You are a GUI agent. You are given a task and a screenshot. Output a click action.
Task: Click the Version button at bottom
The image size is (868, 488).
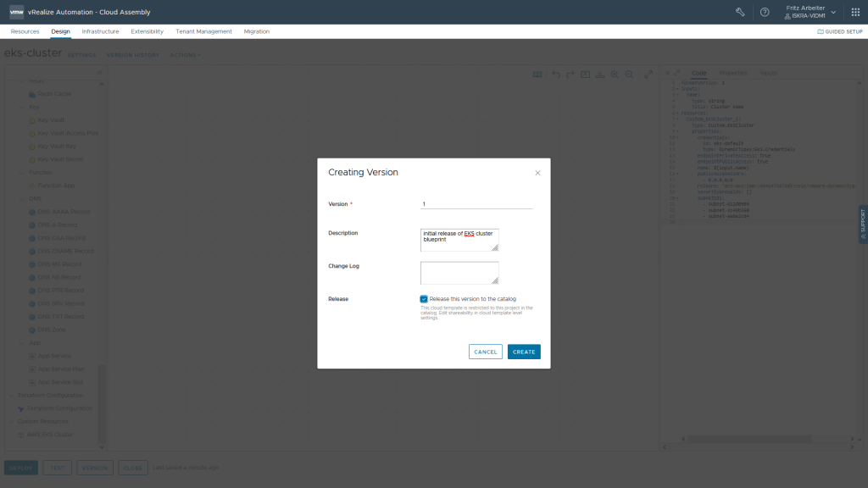95,468
